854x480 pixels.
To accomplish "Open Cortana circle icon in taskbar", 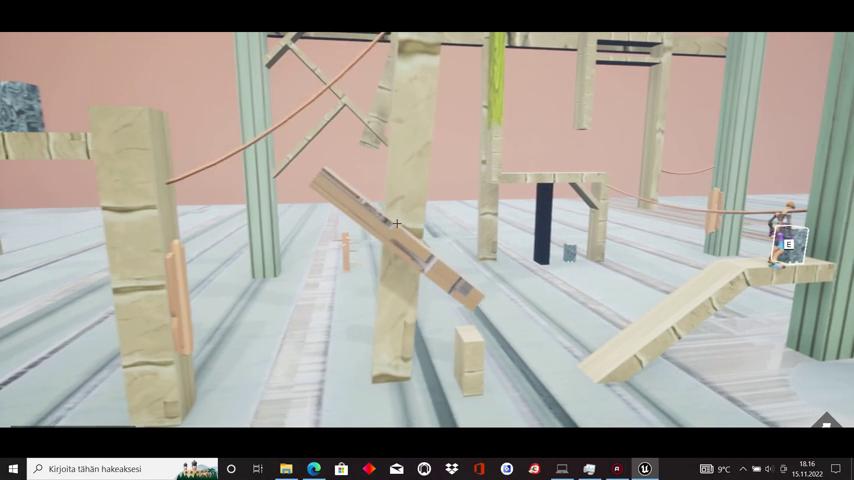I will (231, 468).
